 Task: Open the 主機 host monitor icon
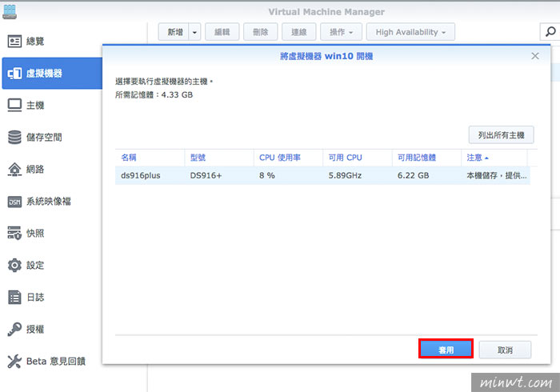click(x=14, y=106)
